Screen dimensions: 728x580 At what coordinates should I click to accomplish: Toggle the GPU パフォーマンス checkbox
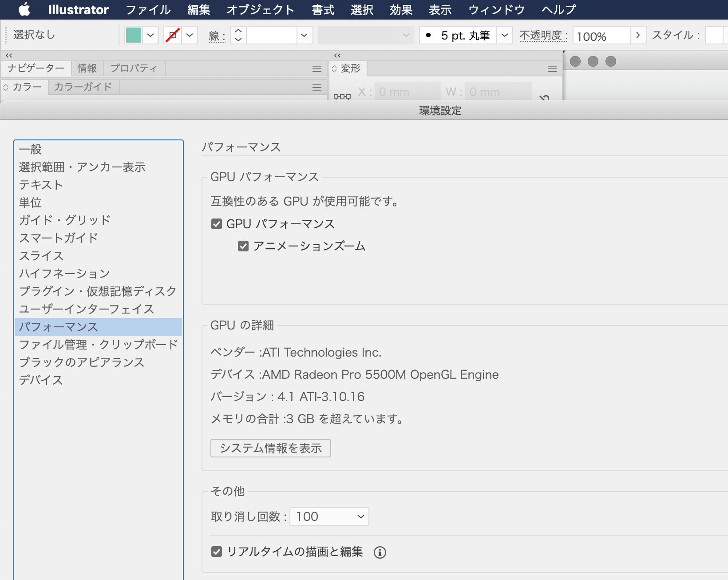217,224
